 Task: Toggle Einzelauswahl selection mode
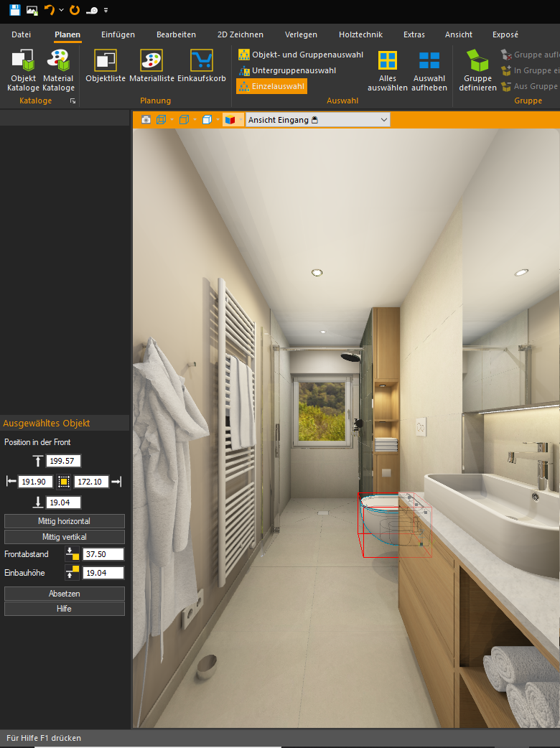pyautogui.click(x=271, y=86)
